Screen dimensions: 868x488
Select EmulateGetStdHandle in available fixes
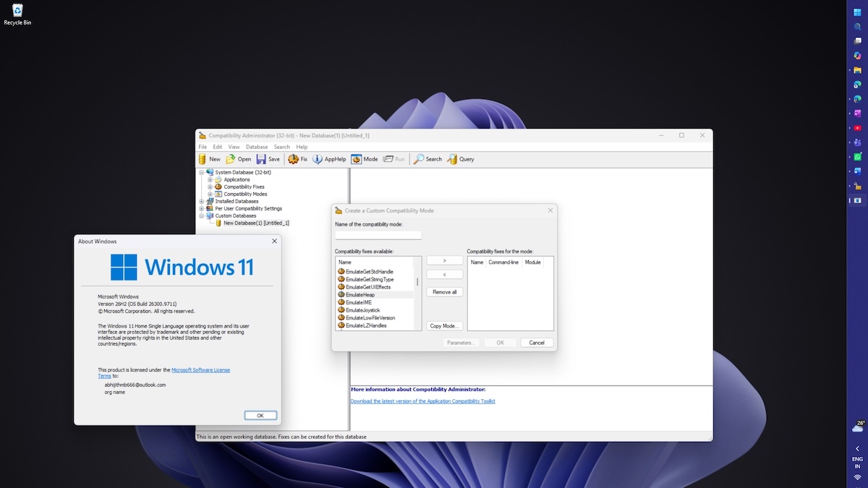(x=370, y=271)
